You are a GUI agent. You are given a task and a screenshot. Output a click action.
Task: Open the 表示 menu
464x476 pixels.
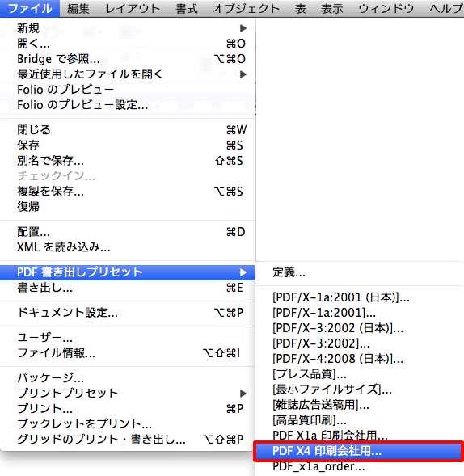[332, 9]
